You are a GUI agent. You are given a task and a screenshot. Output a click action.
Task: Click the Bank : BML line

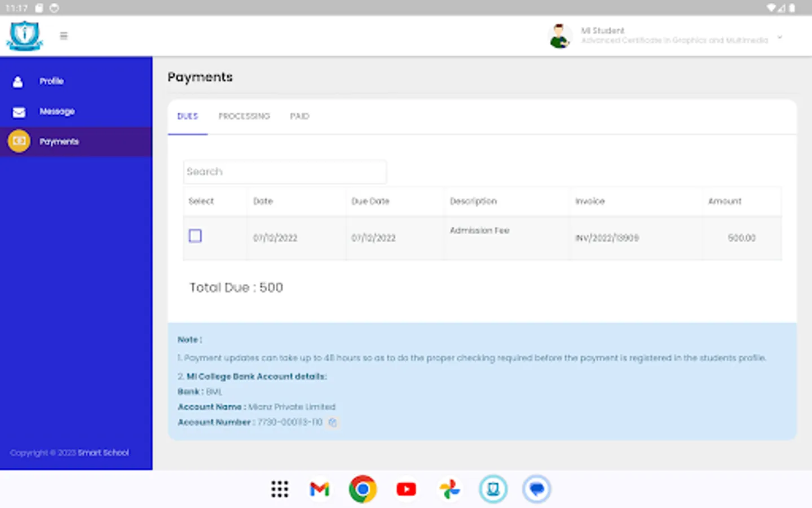200,392
